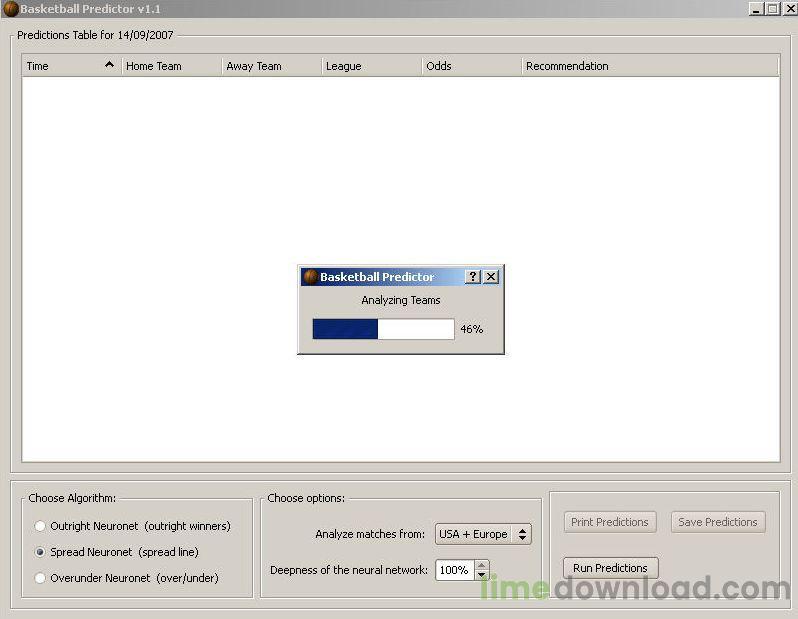This screenshot has height=619, width=798.
Task: Click the deepness 100% input field
Action: 455,570
